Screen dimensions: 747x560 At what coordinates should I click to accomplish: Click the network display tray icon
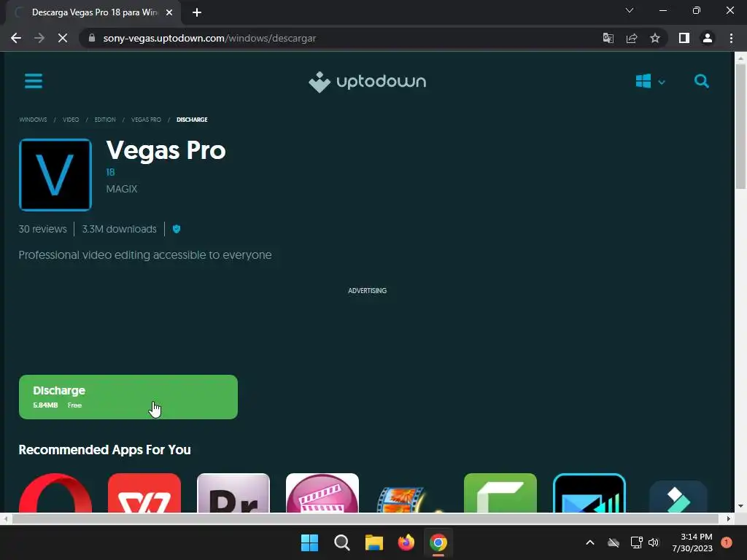tap(636, 542)
